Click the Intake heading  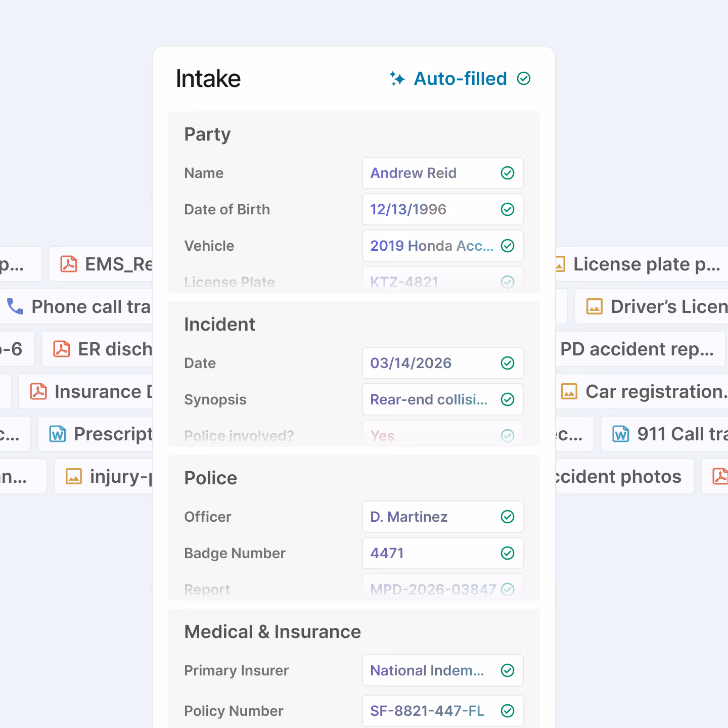tap(208, 79)
